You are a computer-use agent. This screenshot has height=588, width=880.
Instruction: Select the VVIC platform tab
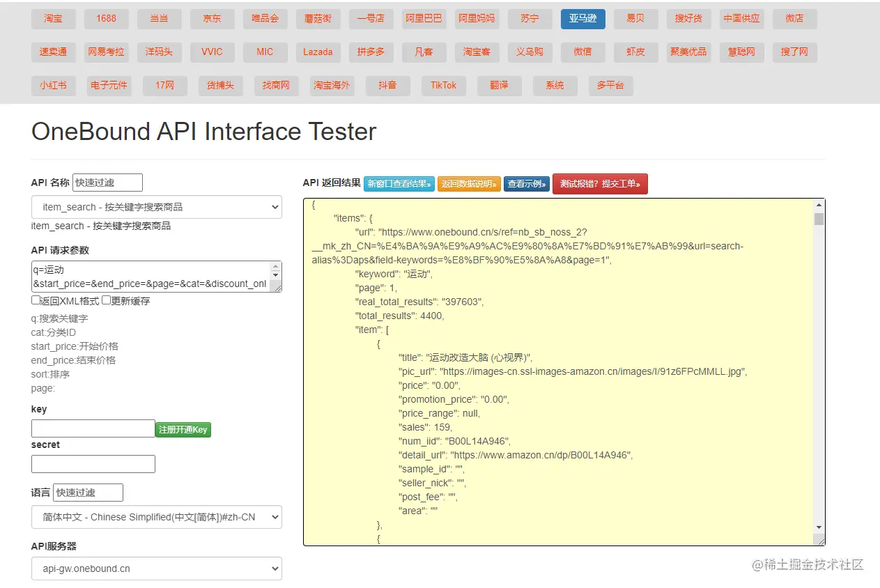[213, 52]
